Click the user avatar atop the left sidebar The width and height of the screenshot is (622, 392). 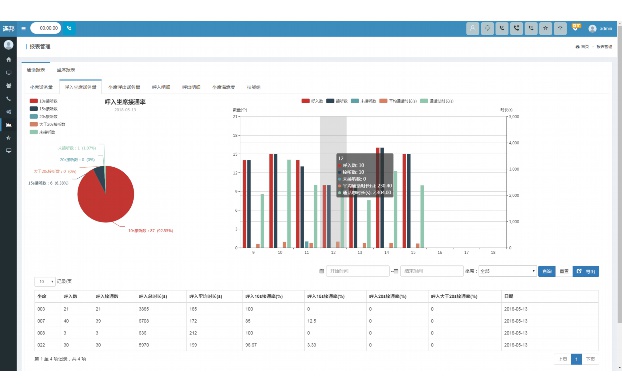[x=8, y=45]
